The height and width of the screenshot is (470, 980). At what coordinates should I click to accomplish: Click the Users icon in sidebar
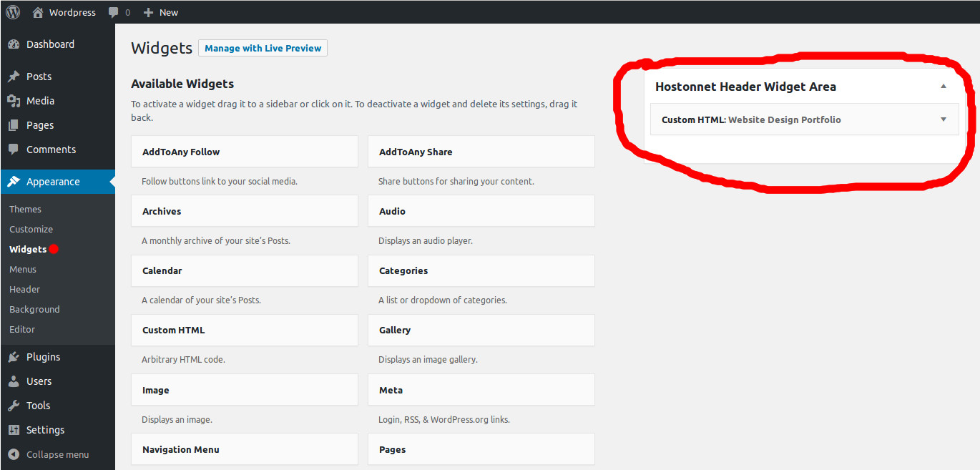14,381
